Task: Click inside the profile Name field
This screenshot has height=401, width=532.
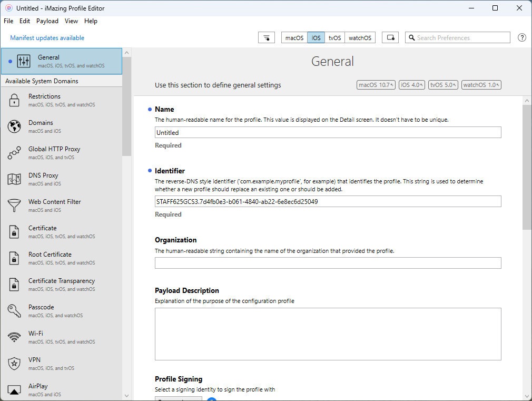Action: coord(328,132)
